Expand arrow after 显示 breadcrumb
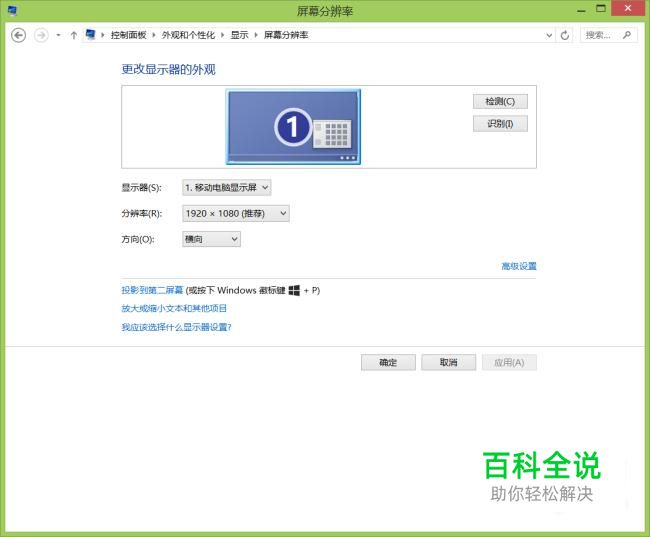The image size is (650, 537). coord(256,35)
